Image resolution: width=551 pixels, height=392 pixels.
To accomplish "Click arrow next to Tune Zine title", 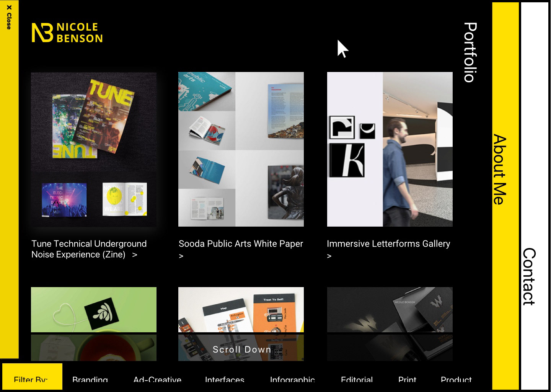I will pos(135,255).
